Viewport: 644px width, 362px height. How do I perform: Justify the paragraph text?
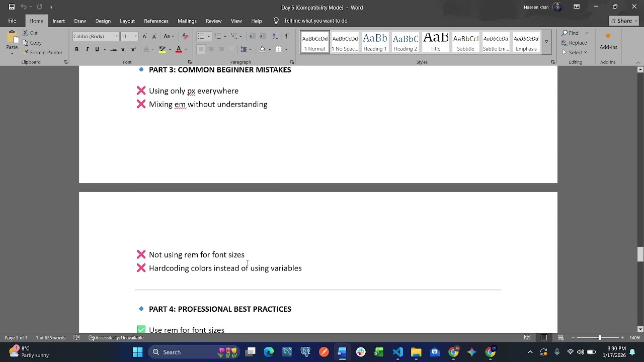[x=231, y=49]
